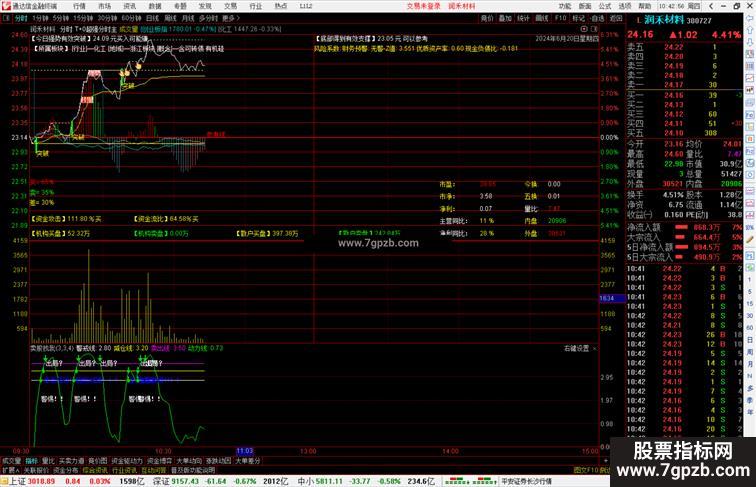This screenshot has width=756, height=487.
Task: Expand the 更多 period dropdown
Action: coord(230,18)
